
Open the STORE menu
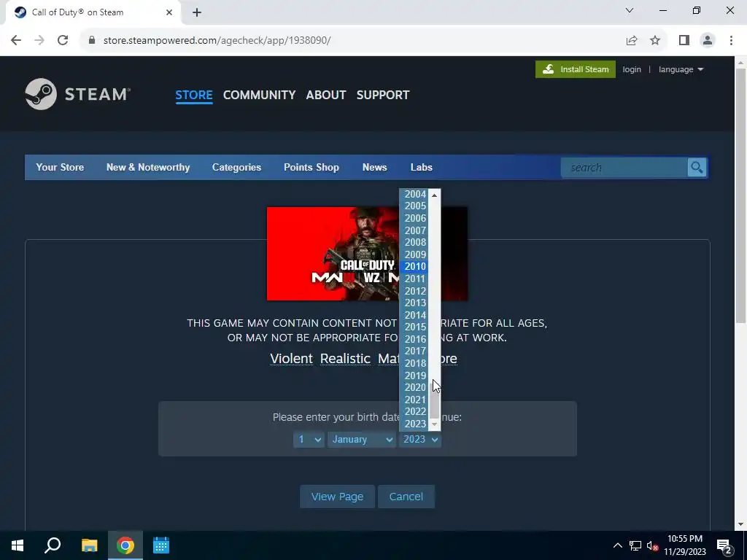[194, 95]
